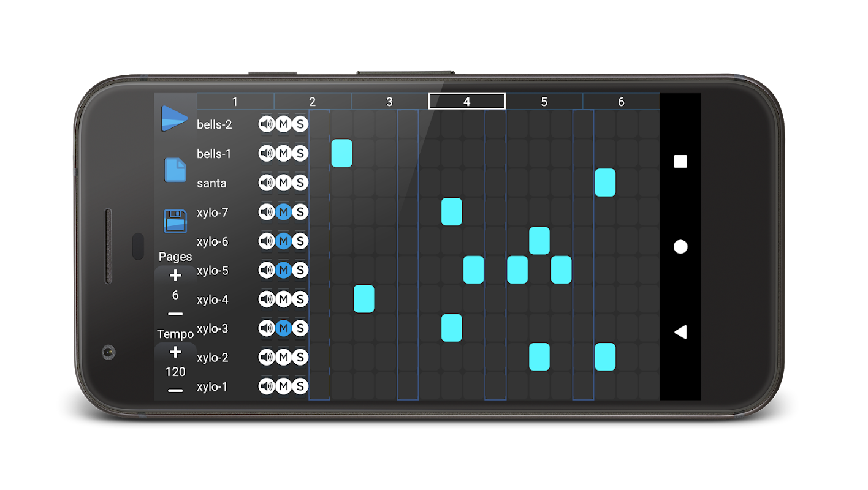Unmute the xylo-5 track
The image size is (868, 490).
coord(283,270)
